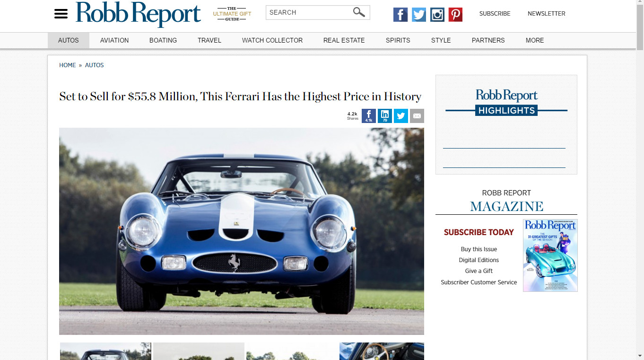Open Pinterest icon in header
Image resolution: width=644 pixels, height=360 pixels.
pos(455,15)
